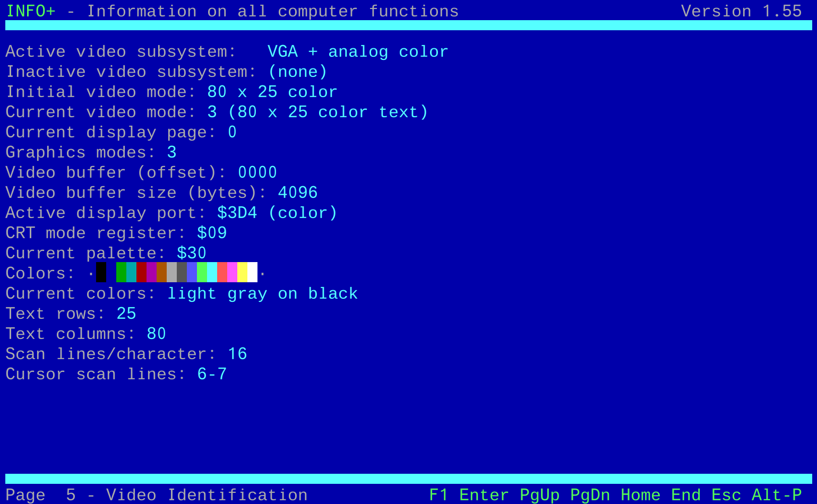The image size is (817, 504).
Task: Click the cursor scan lines 6-7 value
Action: click(212, 374)
